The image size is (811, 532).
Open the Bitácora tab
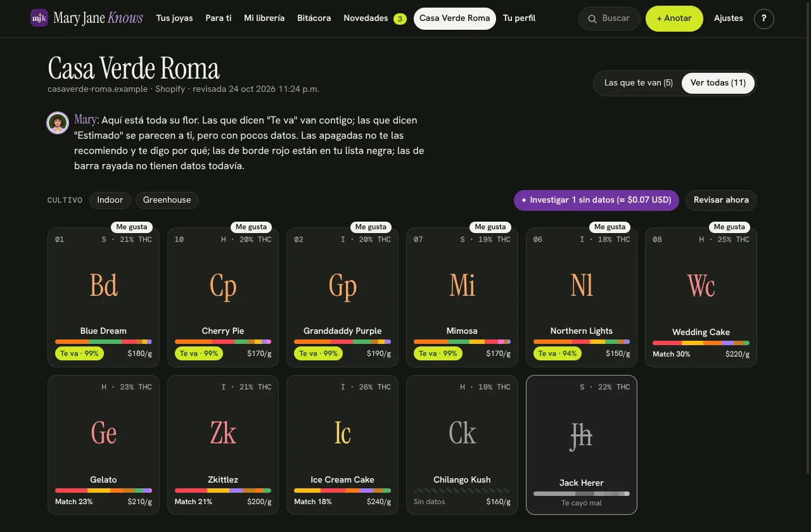(314, 18)
